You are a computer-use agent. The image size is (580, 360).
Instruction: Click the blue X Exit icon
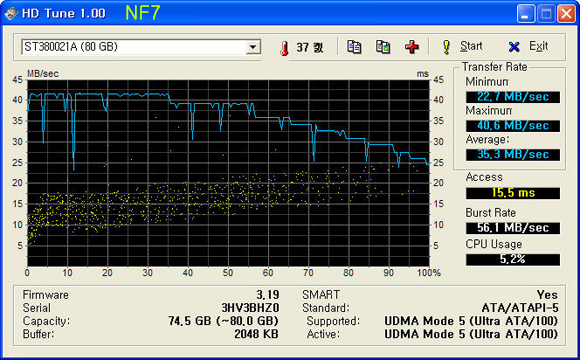click(x=514, y=47)
